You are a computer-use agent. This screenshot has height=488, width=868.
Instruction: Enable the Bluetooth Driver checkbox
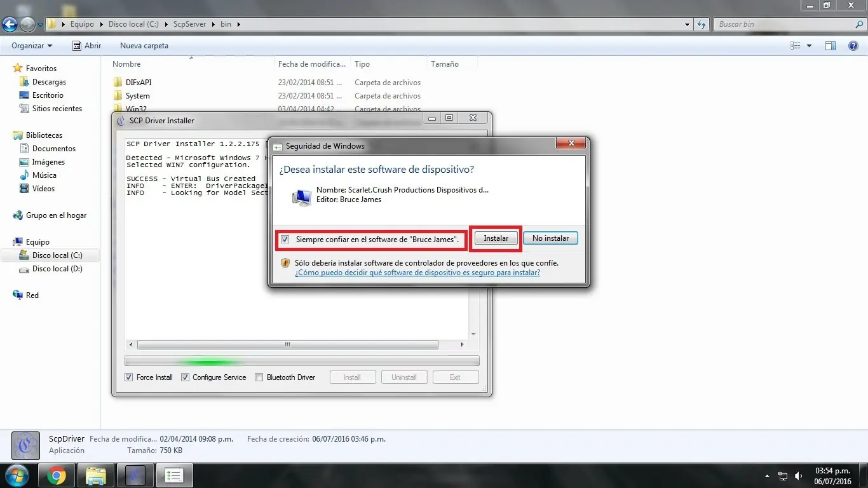coord(259,377)
